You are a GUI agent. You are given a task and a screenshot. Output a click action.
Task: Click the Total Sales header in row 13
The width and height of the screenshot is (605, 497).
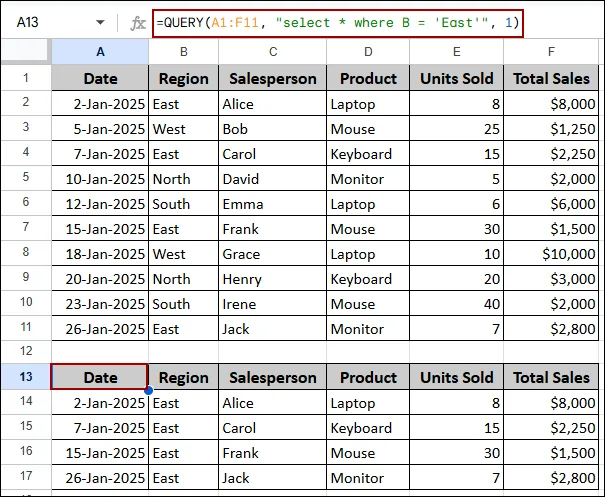pos(551,377)
